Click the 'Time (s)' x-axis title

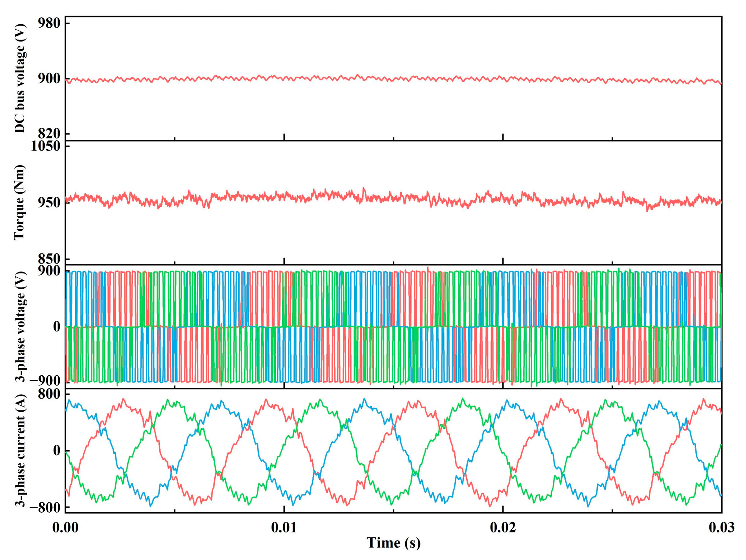pos(393,543)
